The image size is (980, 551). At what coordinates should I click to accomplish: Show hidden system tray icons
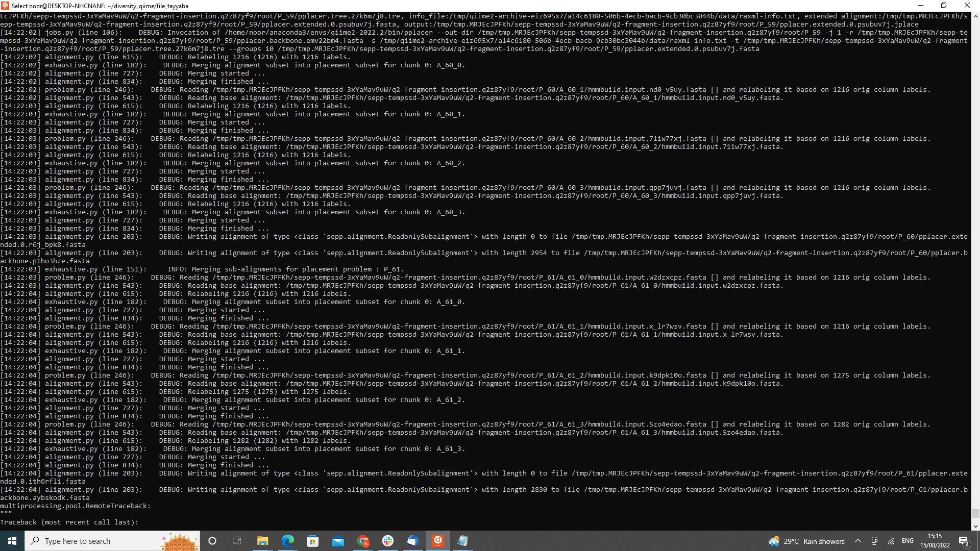858,541
